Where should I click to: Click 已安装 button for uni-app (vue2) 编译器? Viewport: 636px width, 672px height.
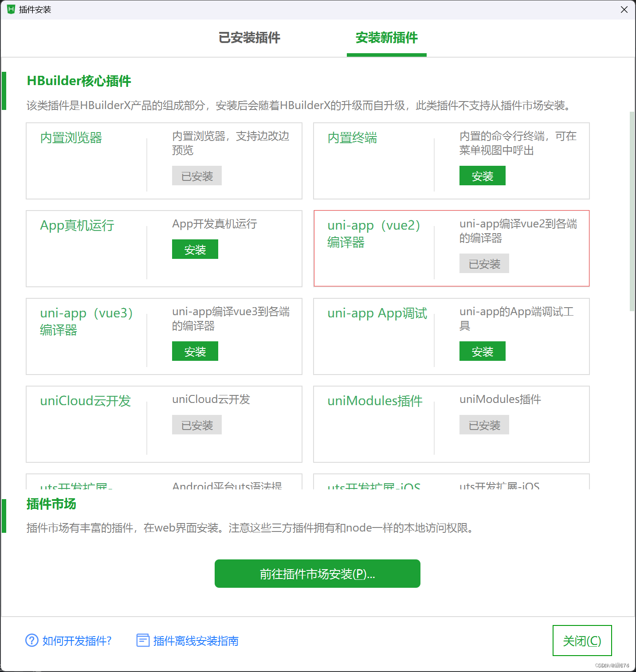tap(484, 264)
